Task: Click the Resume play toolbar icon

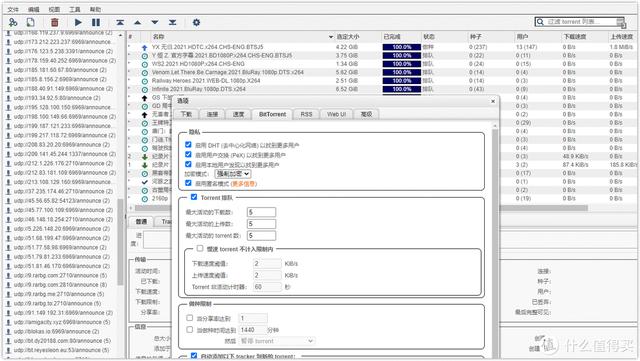Action: click(78, 22)
